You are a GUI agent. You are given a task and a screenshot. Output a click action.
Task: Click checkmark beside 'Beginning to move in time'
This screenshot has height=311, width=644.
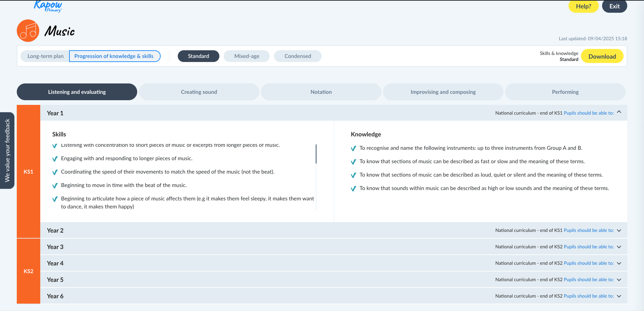pyautogui.click(x=55, y=186)
